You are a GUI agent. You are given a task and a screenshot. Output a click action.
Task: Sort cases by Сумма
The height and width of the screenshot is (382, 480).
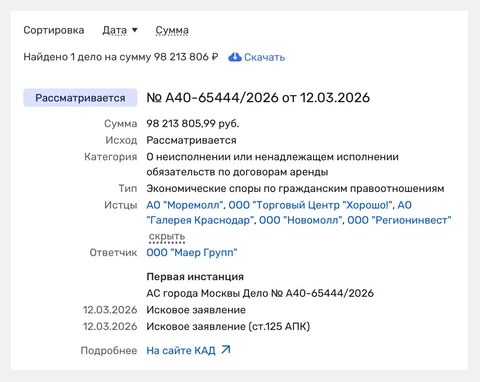coord(172,30)
